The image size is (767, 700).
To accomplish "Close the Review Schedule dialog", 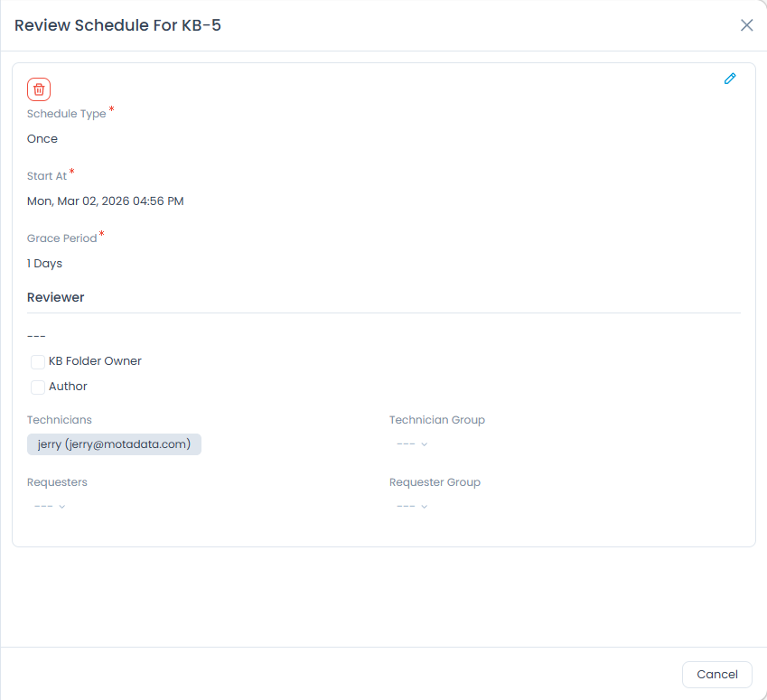I will pyautogui.click(x=747, y=25).
